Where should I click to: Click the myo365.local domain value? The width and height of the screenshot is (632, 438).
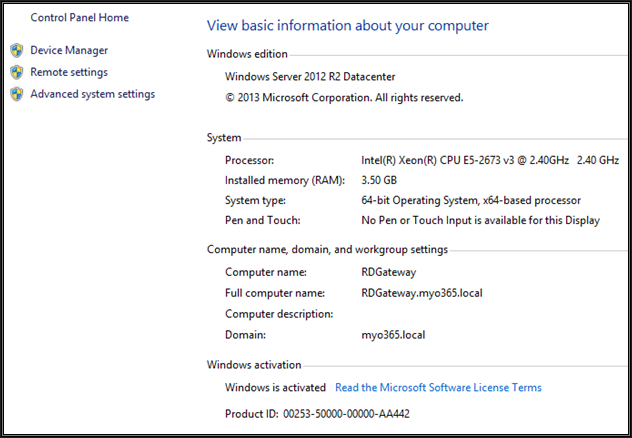pyautogui.click(x=393, y=335)
